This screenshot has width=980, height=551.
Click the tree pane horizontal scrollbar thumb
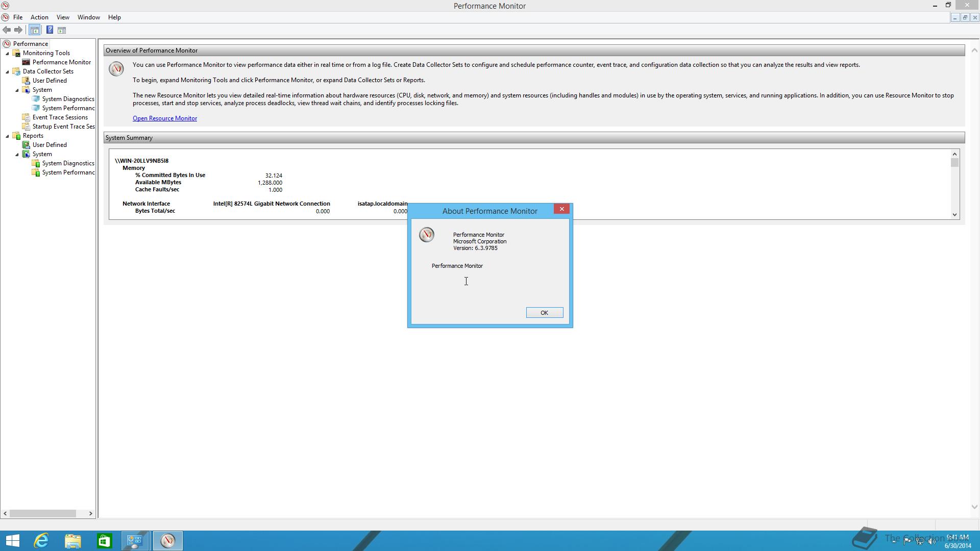click(43, 513)
